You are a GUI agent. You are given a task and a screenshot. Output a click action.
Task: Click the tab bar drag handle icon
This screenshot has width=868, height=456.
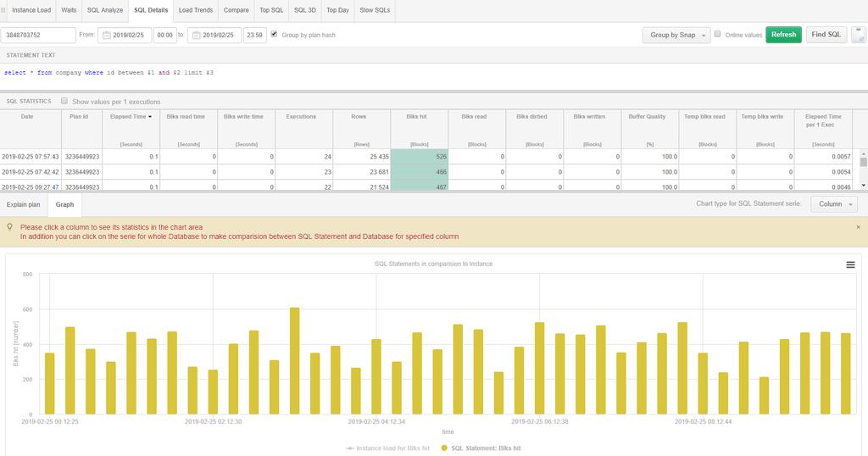click(x=3, y=10)
